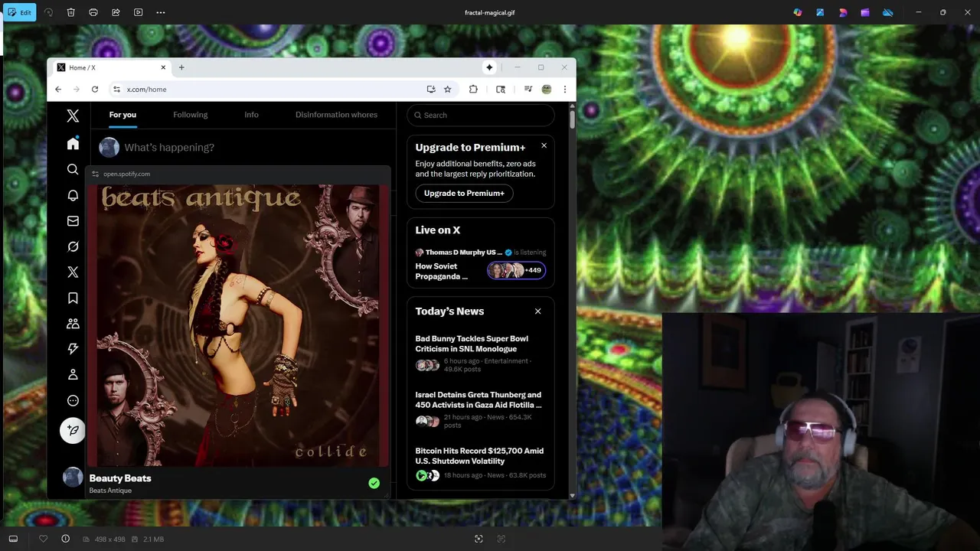Click the fractal-magical.gif file name
This screenshot has width=980, height=551.
tap(490, 12)
